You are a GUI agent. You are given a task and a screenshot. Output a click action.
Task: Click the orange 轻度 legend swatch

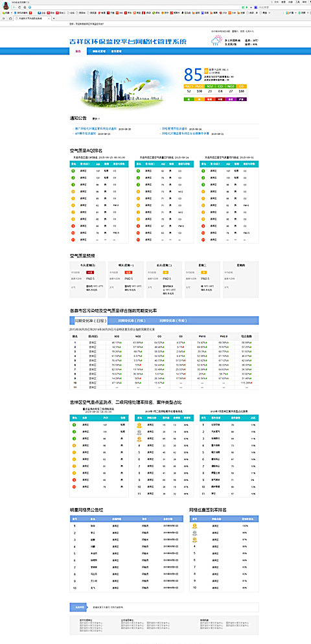[210, 99]
